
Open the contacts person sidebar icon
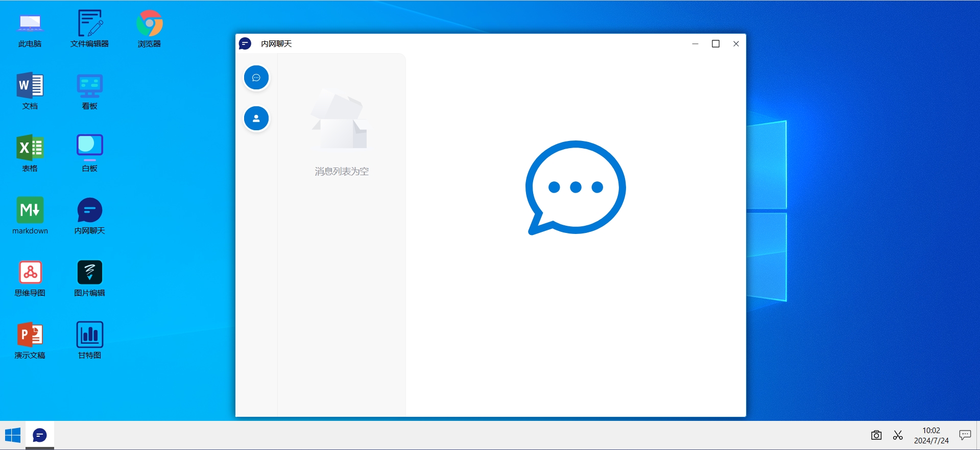point(256,119)
